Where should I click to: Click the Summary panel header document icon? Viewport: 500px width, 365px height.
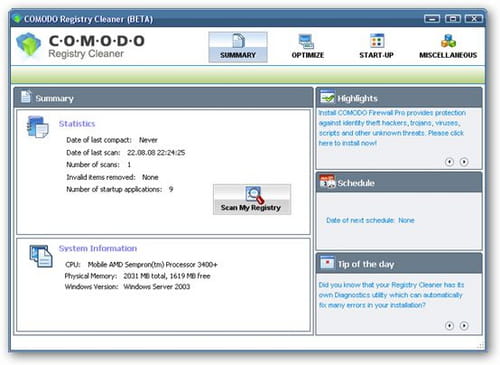point(26,97)
